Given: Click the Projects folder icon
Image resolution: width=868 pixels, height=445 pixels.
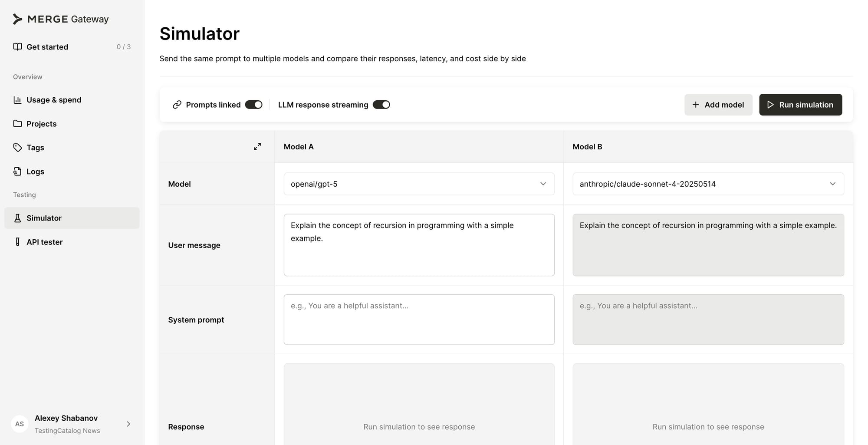Looking at the screenshot, I should 17,124.
